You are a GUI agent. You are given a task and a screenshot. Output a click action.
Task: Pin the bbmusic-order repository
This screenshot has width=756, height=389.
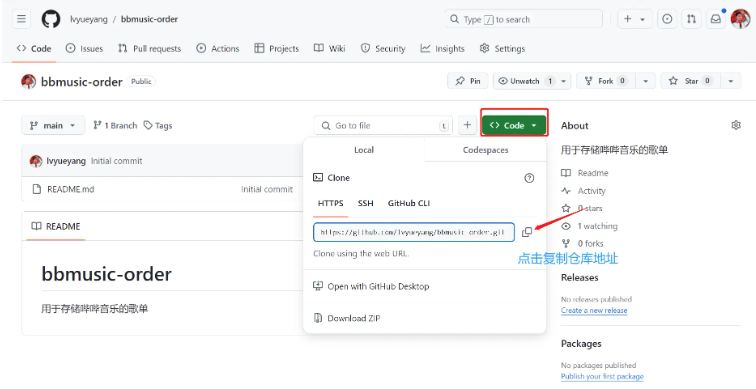pyautogui.click(x=468, y=81)
